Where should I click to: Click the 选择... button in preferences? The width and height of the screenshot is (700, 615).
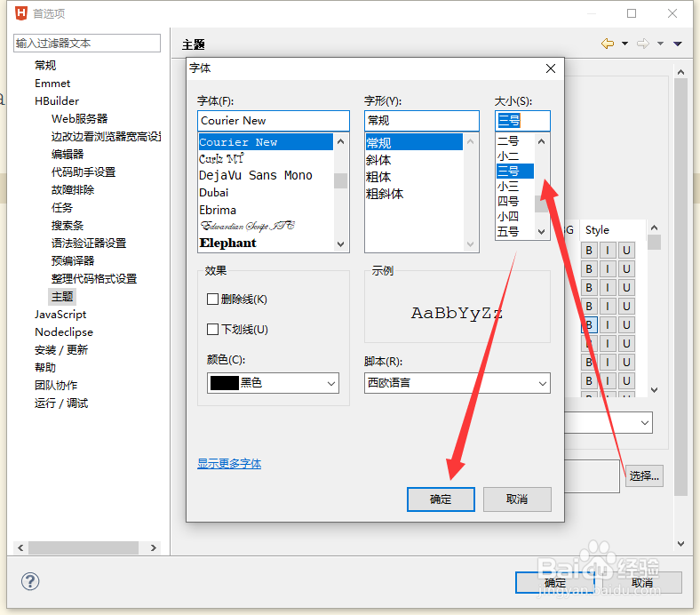644,475
